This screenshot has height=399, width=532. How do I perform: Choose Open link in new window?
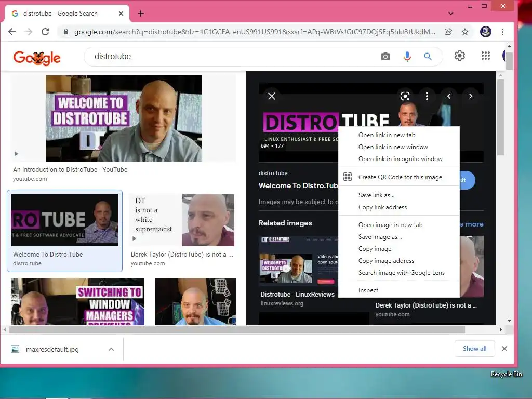pos(398,147)
